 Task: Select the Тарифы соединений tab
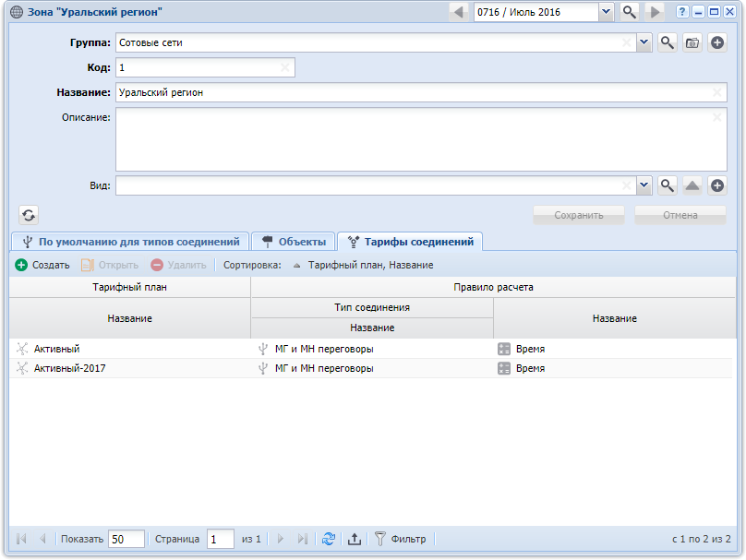pos(410,242)
